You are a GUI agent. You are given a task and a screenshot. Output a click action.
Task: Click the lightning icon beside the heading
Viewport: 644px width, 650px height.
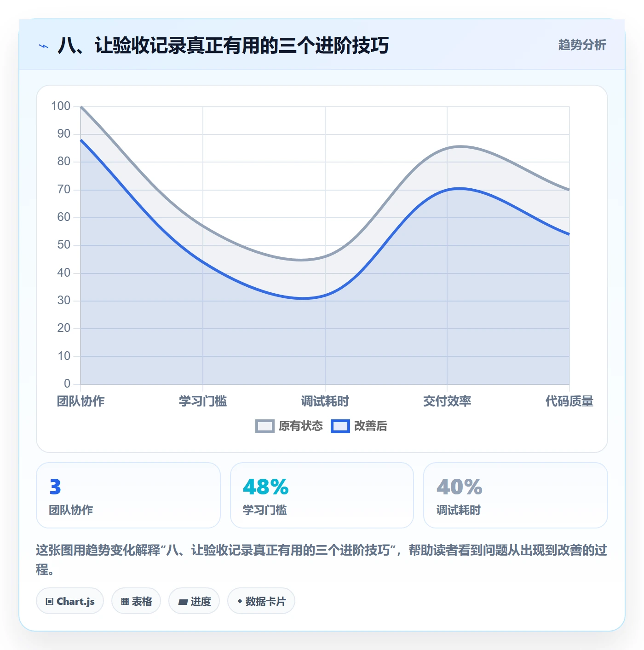click(44, 46)
